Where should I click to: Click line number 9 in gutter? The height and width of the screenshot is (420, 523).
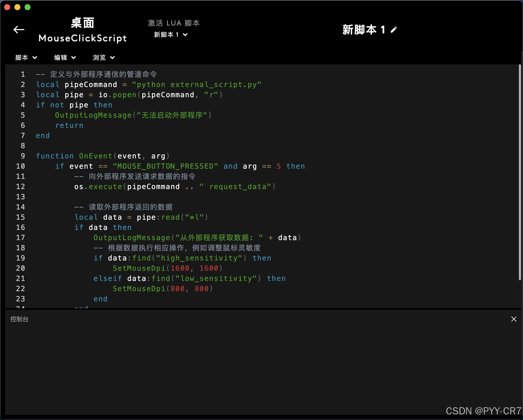coord(23,156)
